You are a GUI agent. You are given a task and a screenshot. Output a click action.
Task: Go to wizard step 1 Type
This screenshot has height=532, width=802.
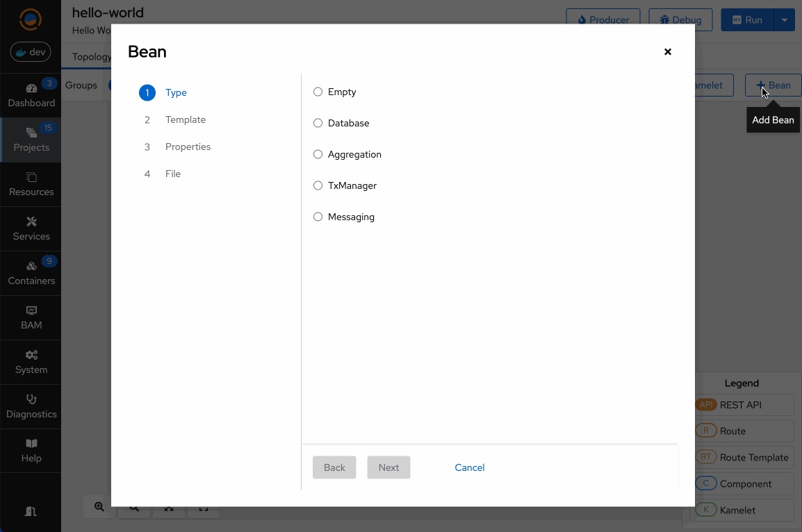click(x=163, y=92)
